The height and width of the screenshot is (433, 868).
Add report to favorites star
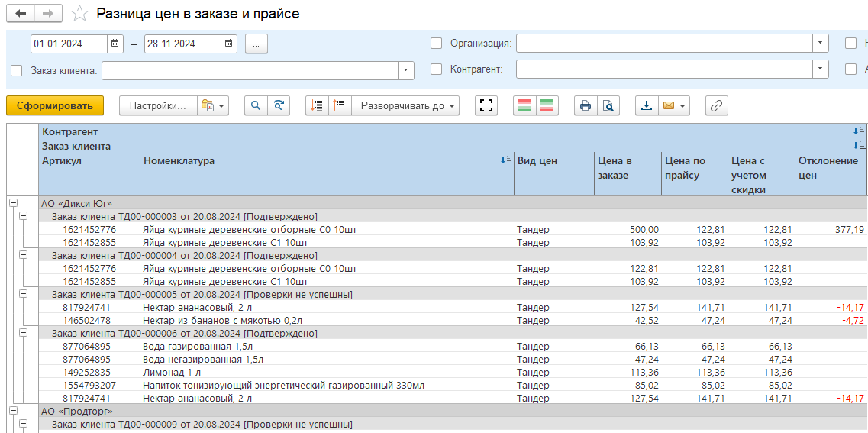pyautogui.click(x=79, y=14)
